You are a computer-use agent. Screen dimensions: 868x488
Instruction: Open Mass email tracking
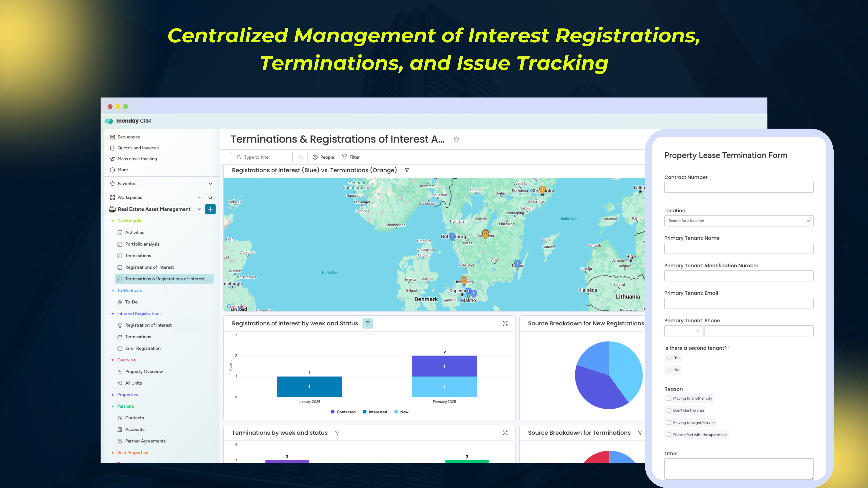[x=137, y=159]
